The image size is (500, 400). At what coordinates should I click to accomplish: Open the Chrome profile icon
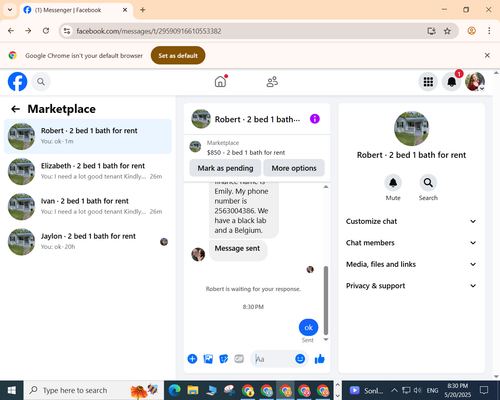471,31
